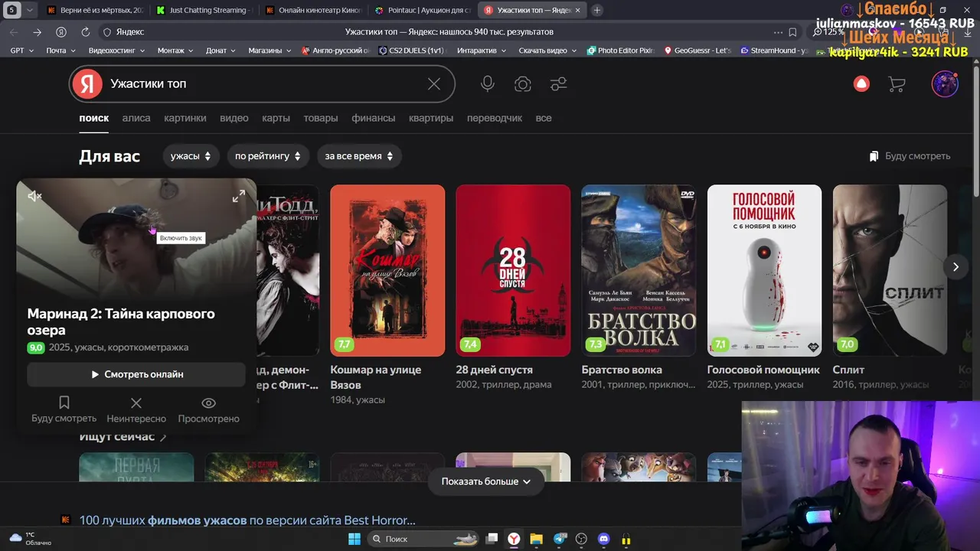Screen dimensions: 980x551
Task: Unmute the Маринад 2 video preview
Action: click(34, 197)
